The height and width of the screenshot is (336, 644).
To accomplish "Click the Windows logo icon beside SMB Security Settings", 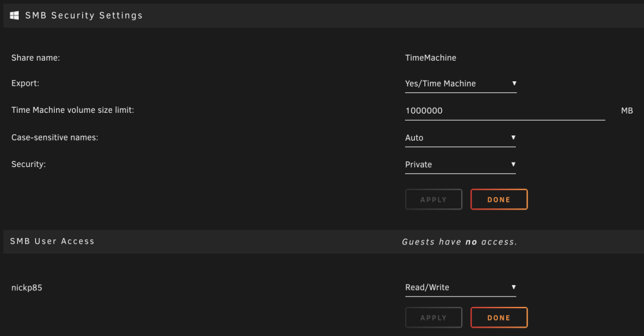I will pos(14,15).
